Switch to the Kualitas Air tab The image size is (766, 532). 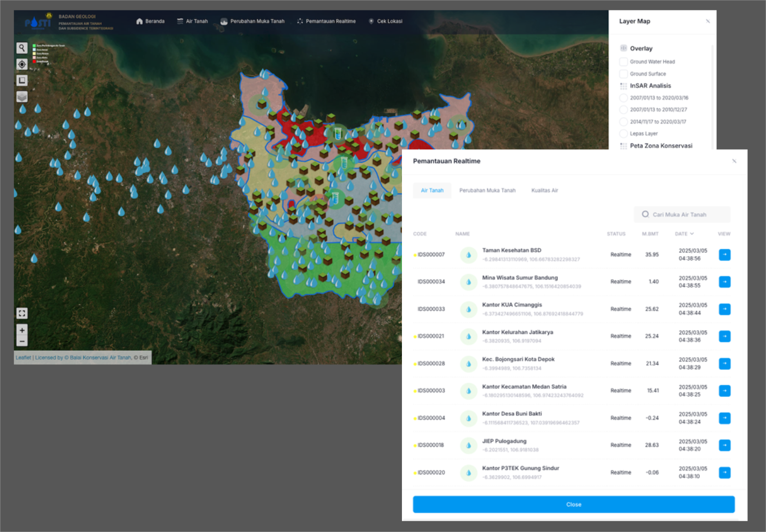(x=544, y=191)
